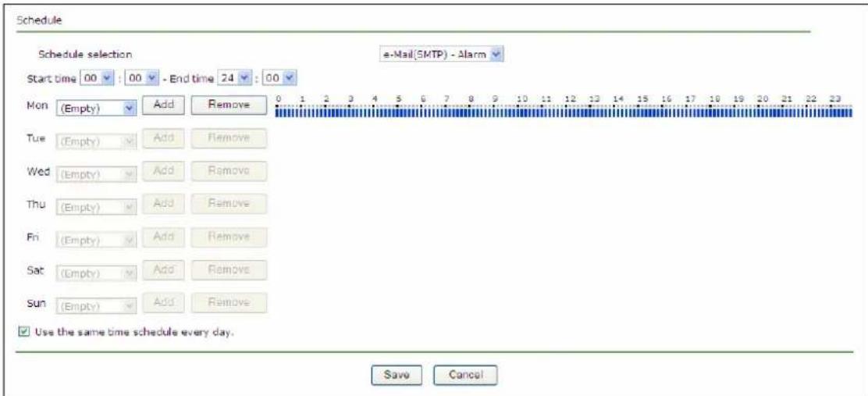Click the Add button in Thu row
868x396 pixels.
[x=163, y=204]
